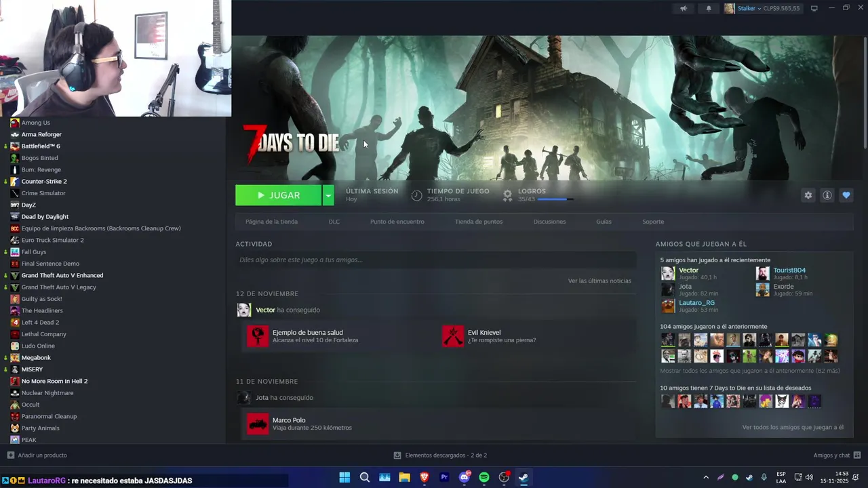The image size is (868, 488).
Task: Switch to Big Picture mode monitor icon
Action: [814, 8]
